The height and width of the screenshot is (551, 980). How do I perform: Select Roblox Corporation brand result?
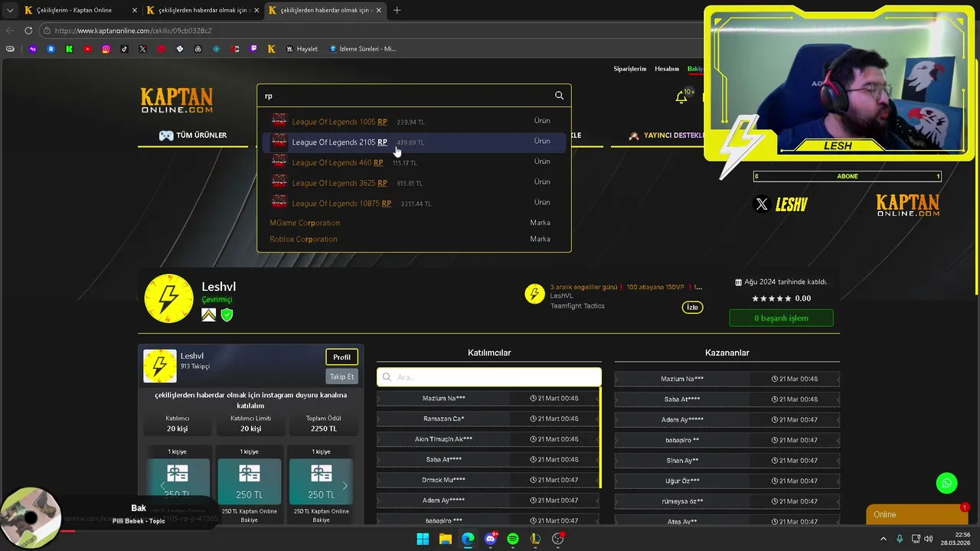click(x=413, y=239)
